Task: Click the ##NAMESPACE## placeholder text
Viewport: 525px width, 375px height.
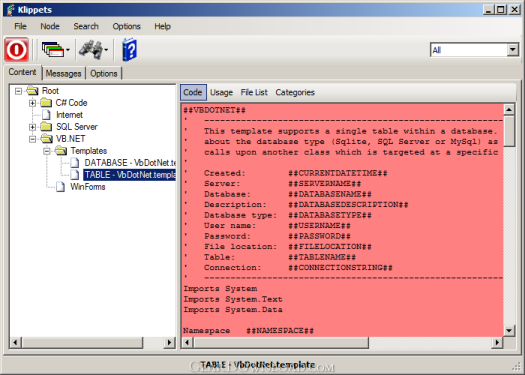Action: coord(280,331)
